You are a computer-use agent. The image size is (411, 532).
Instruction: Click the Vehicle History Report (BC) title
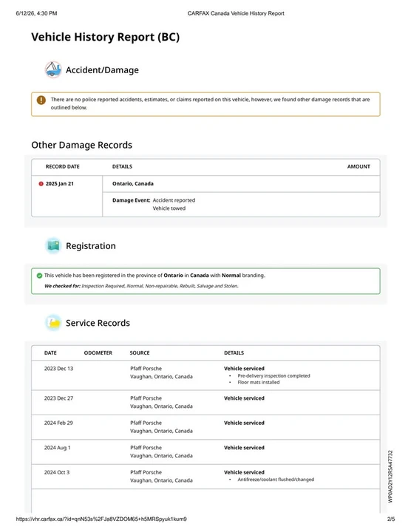106,37
